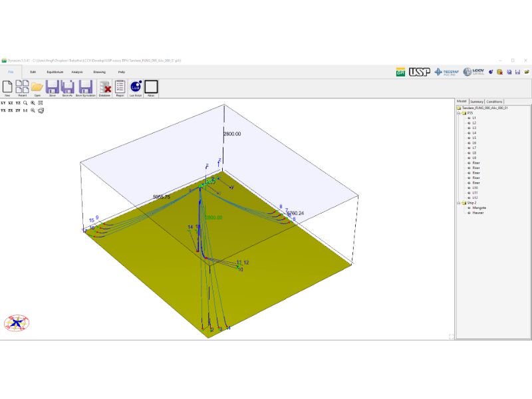This screenshot has height=399, width=532.
Task: Launch the Lua Script tool
Action: tap(136, 87)
